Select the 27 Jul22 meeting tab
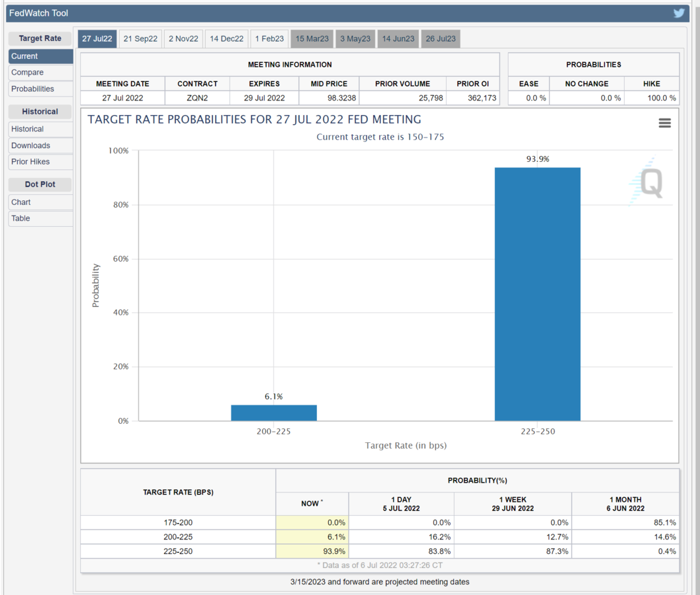The width and height of the screenshot is (700, 595). click(97, 39)
